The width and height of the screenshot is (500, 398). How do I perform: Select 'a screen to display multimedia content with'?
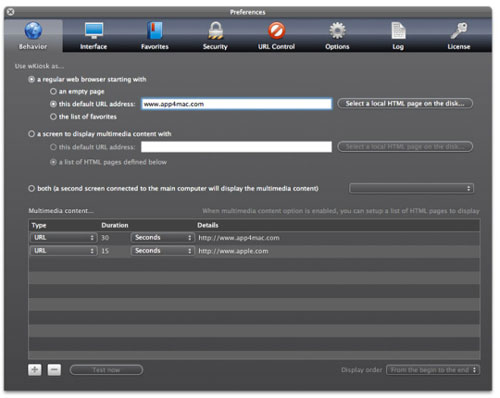[x=31, y=134]
